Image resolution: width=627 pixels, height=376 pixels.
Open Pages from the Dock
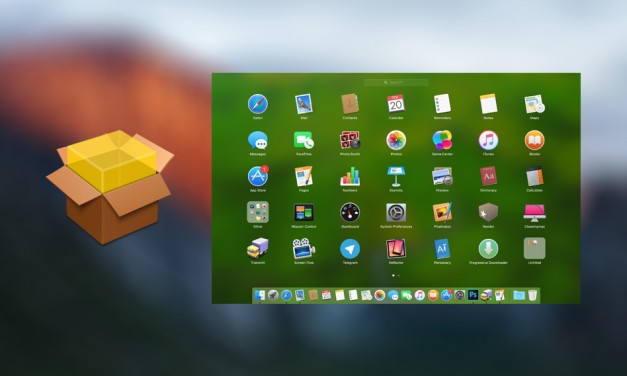pos(499,295)
